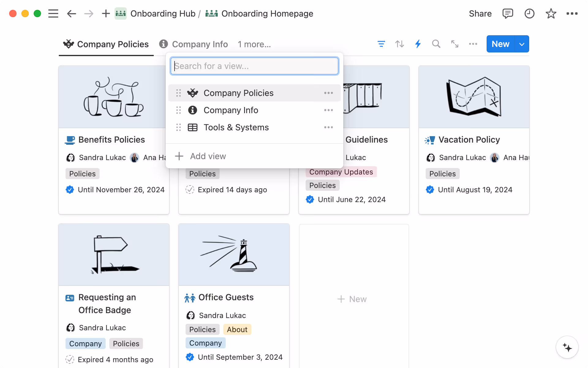View page history with the clock icon
The height and width of the screenshot is (368, 588).
(530, 13)
